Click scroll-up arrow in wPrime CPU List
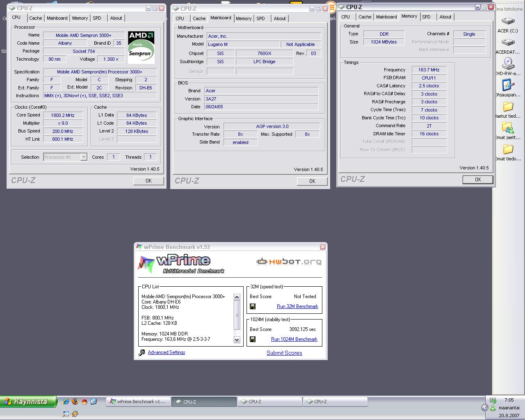Screen dimensions: 525x420 [237, 297]
